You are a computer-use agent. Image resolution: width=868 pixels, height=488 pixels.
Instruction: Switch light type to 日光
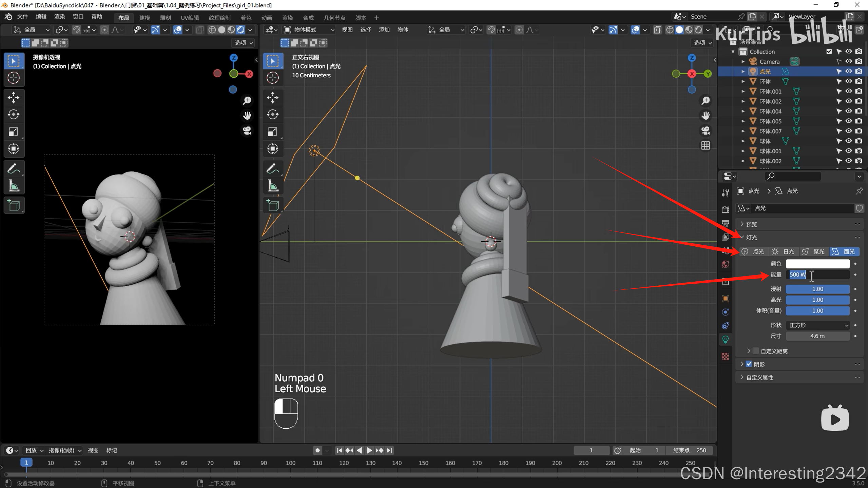[784, 251]
